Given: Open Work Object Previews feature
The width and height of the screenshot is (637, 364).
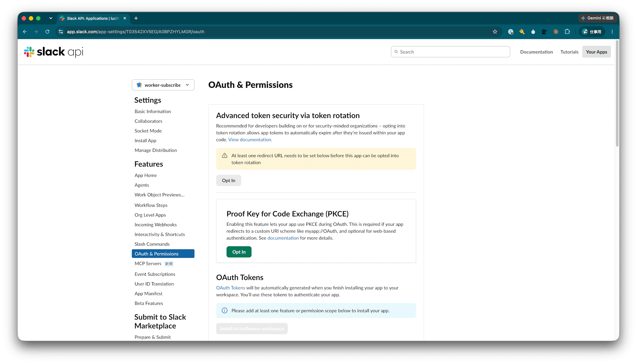Looking at the screenshot, I should (x=159, y=195).
